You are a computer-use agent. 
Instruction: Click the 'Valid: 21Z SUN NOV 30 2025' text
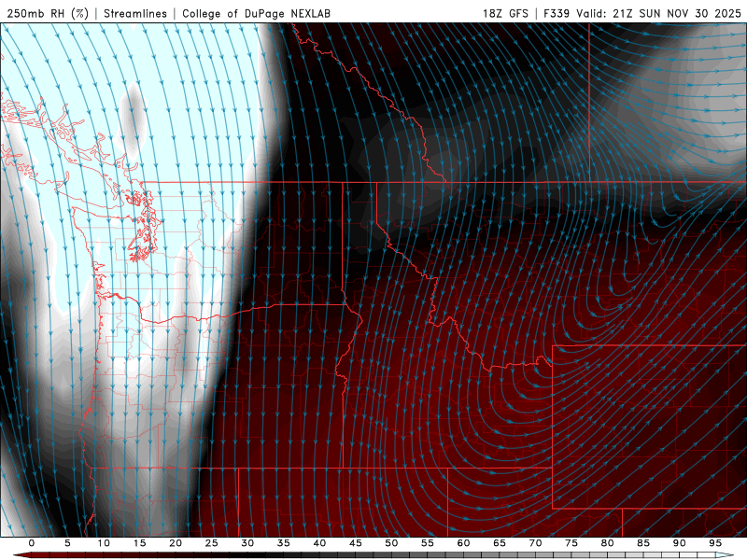[659, 13]
